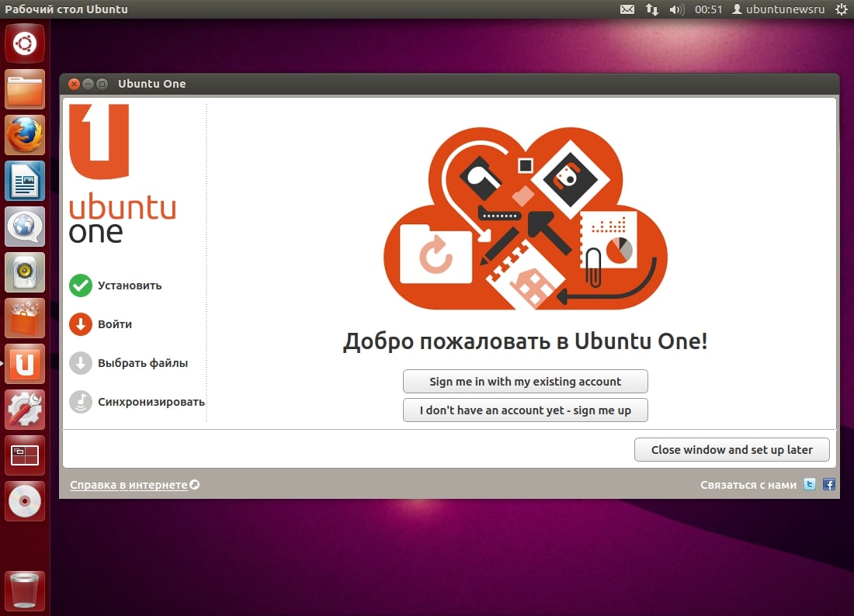Open LibreOffice Writer from the launcher

tap(25, 181)
